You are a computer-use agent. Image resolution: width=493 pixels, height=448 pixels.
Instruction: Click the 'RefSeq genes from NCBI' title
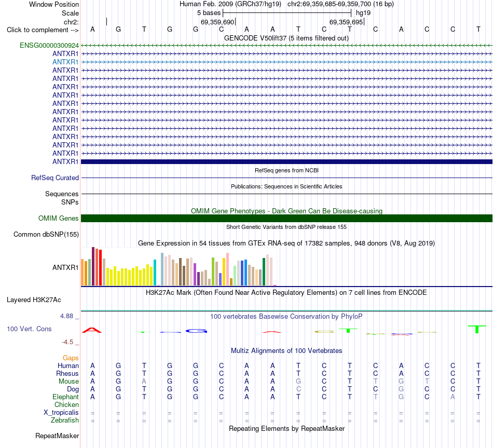click(286, 170)
